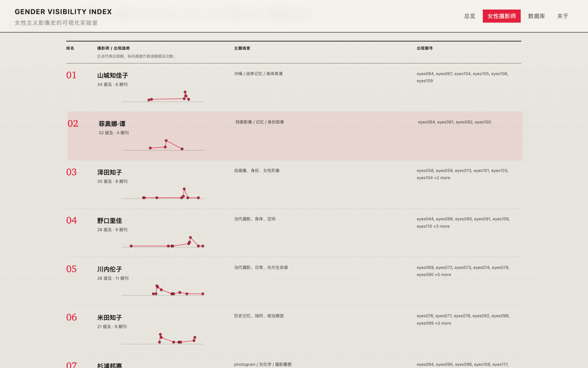Click peak point on 米田知子 trend chart
Screen dimensions: 588x368
(160, 334)
